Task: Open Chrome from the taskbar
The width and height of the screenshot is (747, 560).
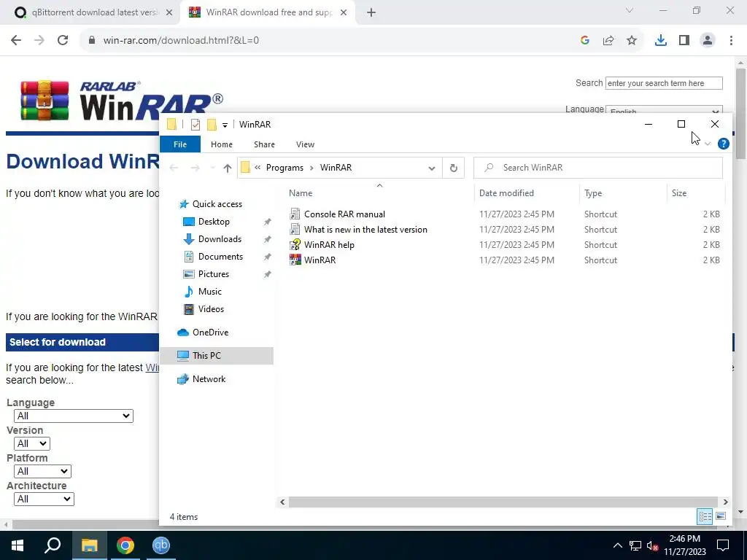Action: tap(125, 545)
